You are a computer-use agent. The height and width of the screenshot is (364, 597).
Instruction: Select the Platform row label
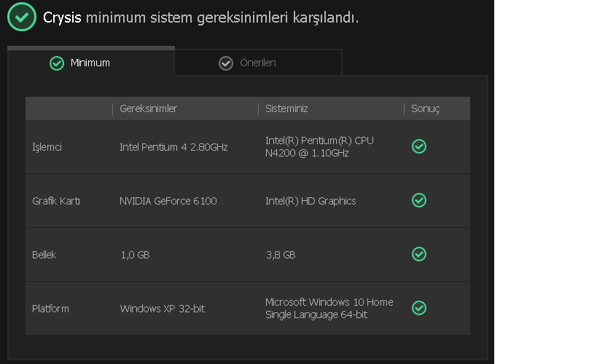50,309
